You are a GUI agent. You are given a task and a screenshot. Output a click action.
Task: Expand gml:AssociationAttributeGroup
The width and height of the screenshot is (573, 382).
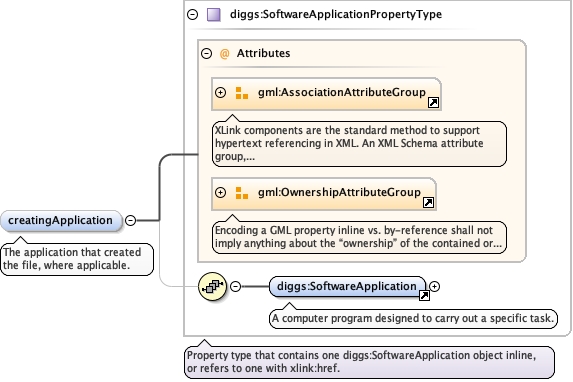pyautogui.click(x=220, y=92)
